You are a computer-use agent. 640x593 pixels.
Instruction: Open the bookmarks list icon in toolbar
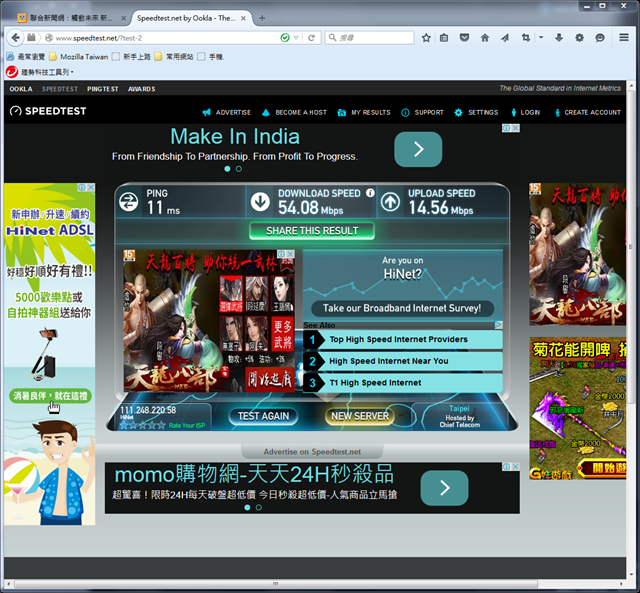pos(444,38)
